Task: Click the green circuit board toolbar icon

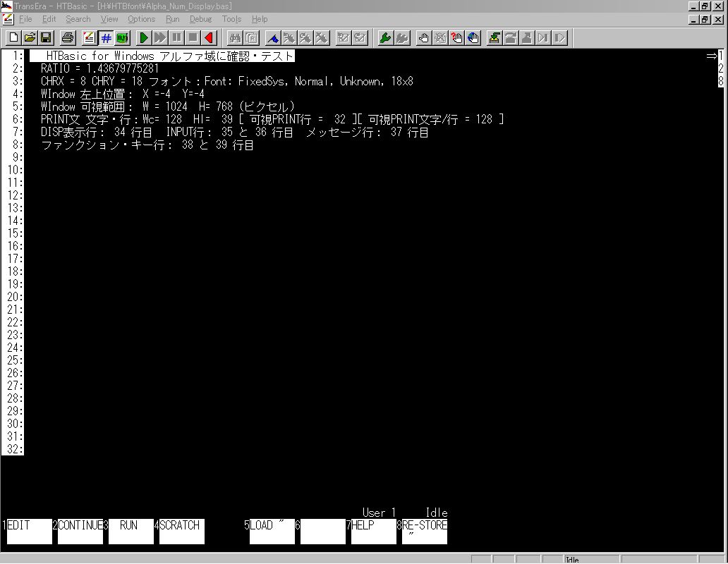Action: click(122, 37)
